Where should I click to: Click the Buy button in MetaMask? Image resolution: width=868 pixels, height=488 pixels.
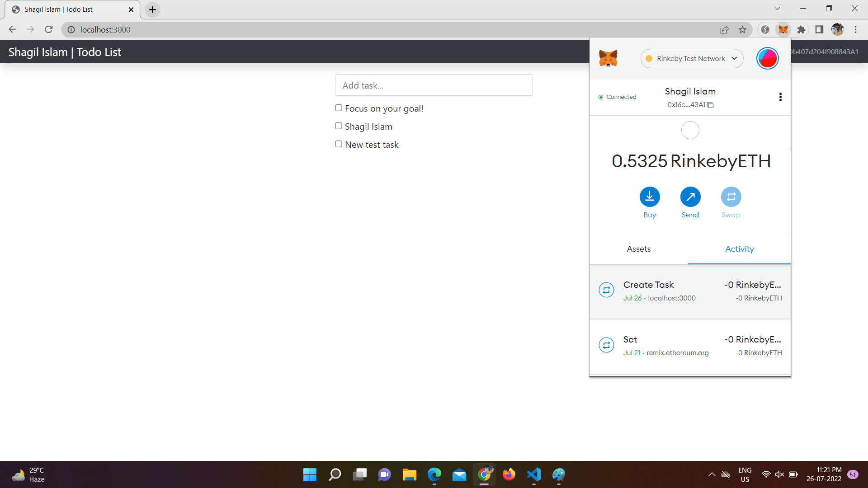(x=650, y=203)
